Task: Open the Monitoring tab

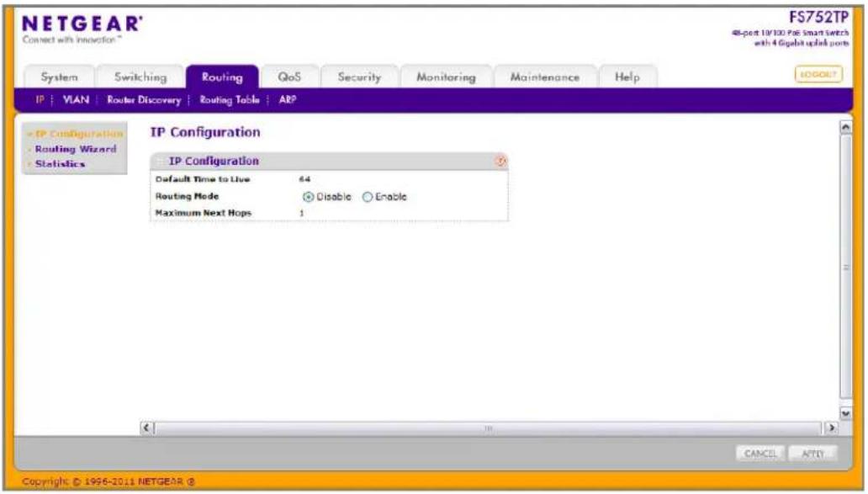Action: [446, 77]
